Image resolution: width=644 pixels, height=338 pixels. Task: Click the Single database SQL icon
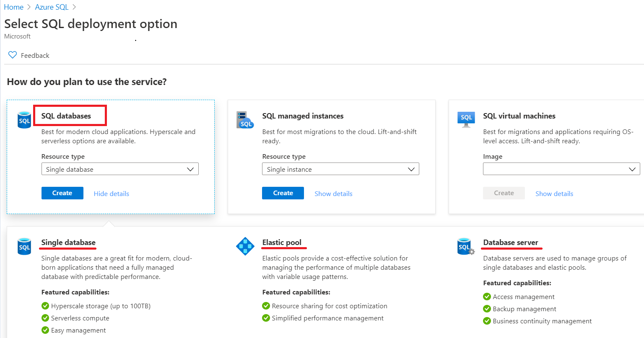pos(25,246)
